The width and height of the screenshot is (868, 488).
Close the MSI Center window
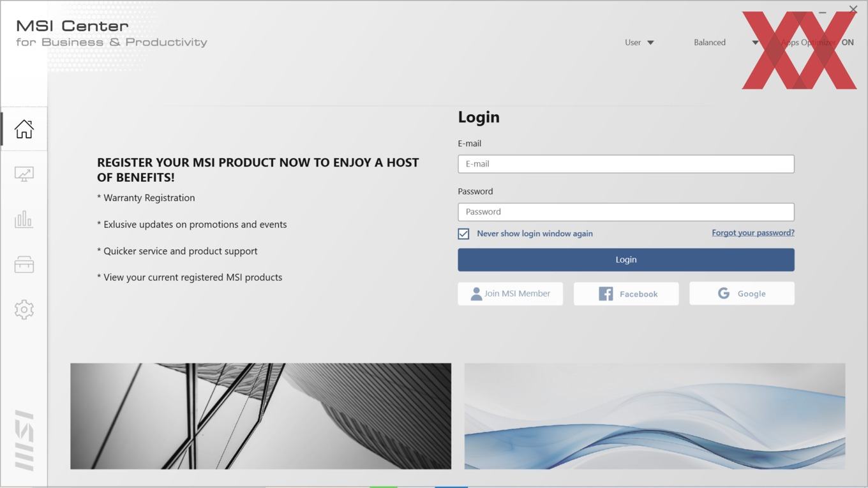(853, 9)
